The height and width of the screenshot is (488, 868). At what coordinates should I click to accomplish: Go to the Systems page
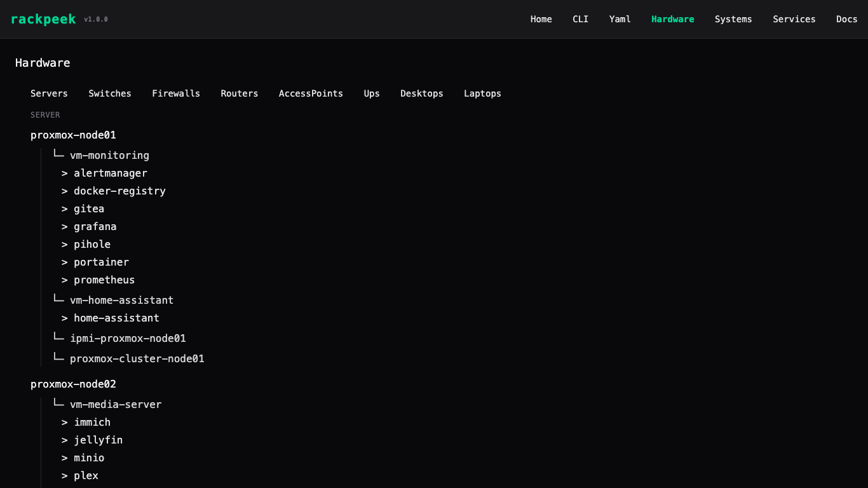[x=733, y=19]
